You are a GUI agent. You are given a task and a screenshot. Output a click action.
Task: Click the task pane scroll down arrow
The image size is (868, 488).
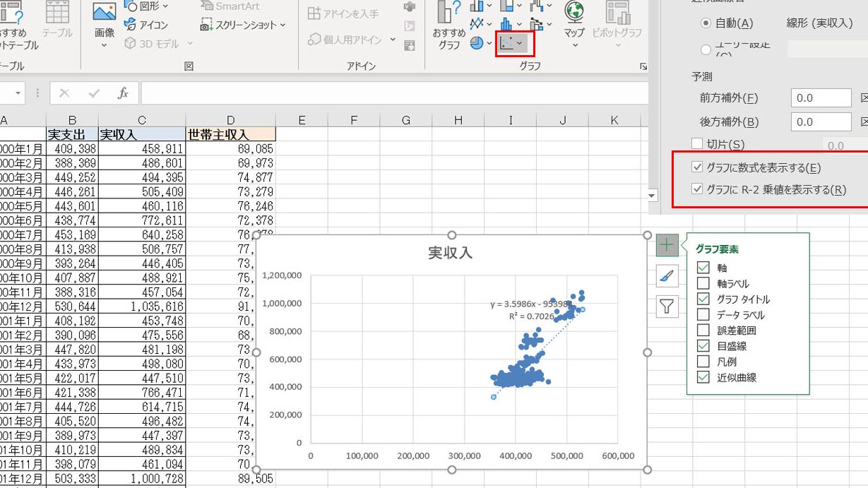pyautogui.click(x=653, y=195)
